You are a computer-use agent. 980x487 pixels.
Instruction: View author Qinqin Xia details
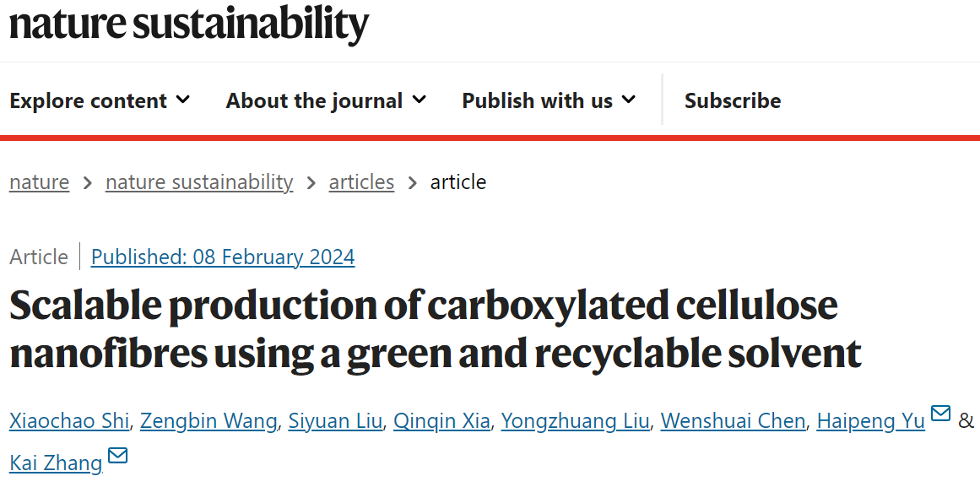click(x=441, y=420)
